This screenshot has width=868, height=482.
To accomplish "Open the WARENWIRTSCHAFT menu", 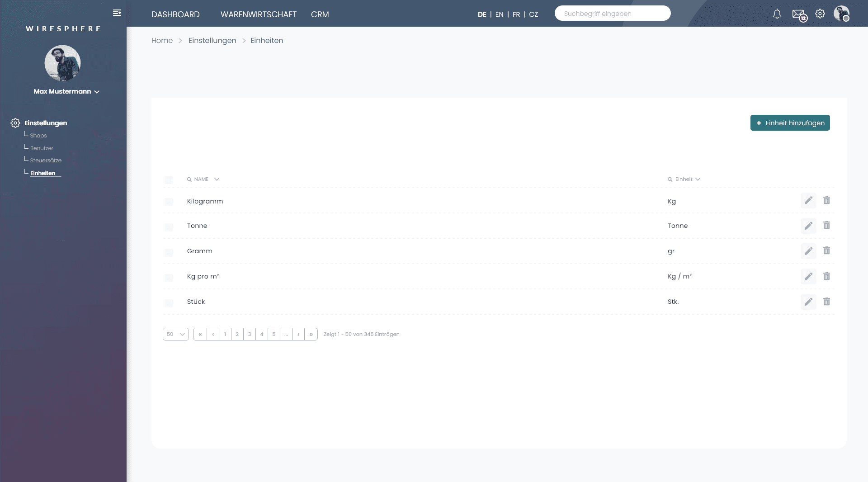I will point(258,14).
